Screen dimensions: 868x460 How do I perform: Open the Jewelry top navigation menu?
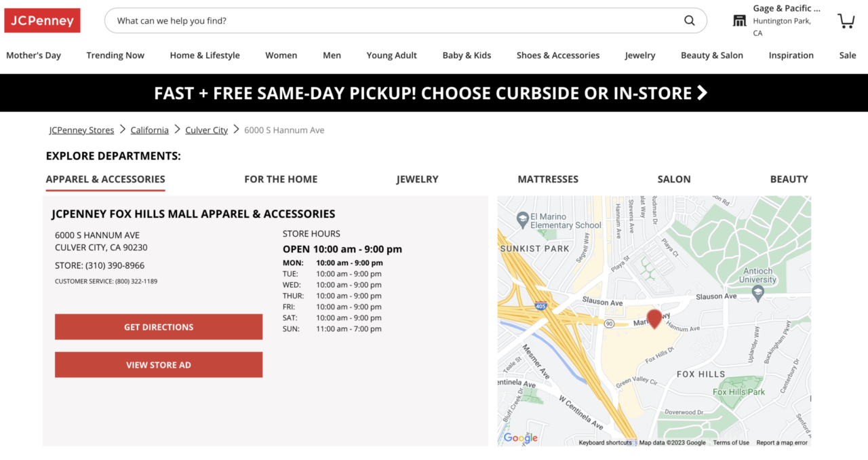(640, 56)
